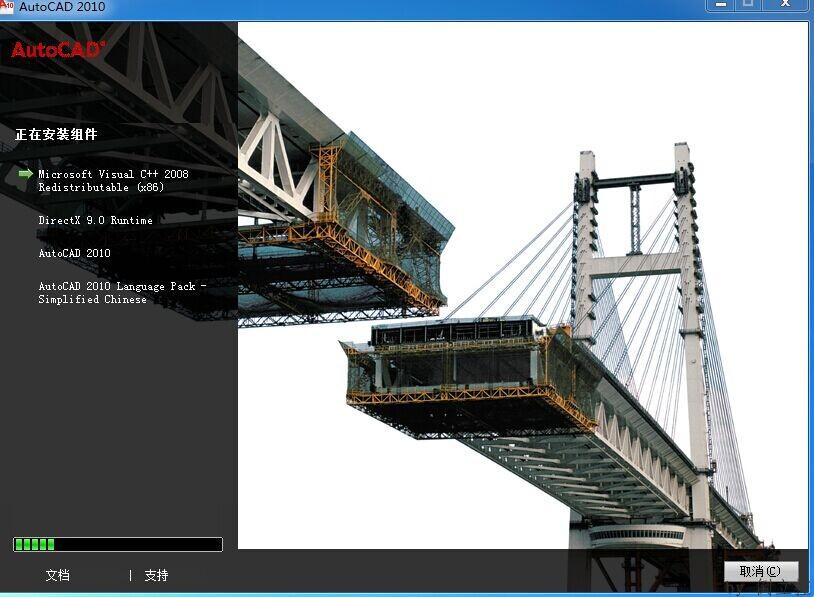
Task: Minimize the AutoCAD 2010 installer window
Action: [x=721, y=5]
